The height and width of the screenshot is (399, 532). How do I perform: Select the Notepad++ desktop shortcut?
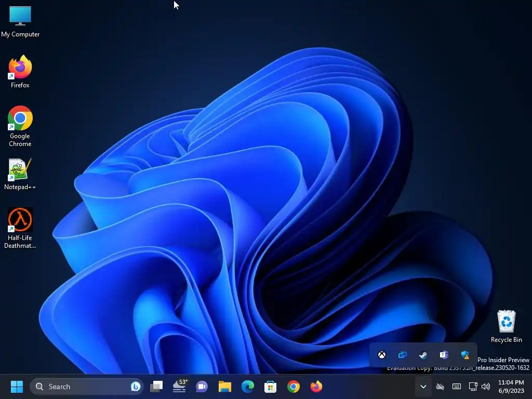point(20,174)
